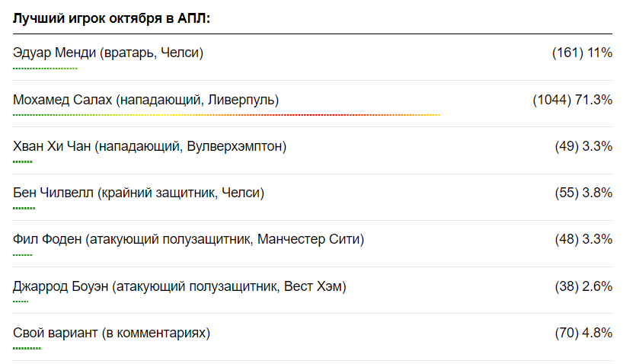Click the (1044) 71.3% vote result
The width and height of the screenshot is (623, 364).
(x=573, y=100)
